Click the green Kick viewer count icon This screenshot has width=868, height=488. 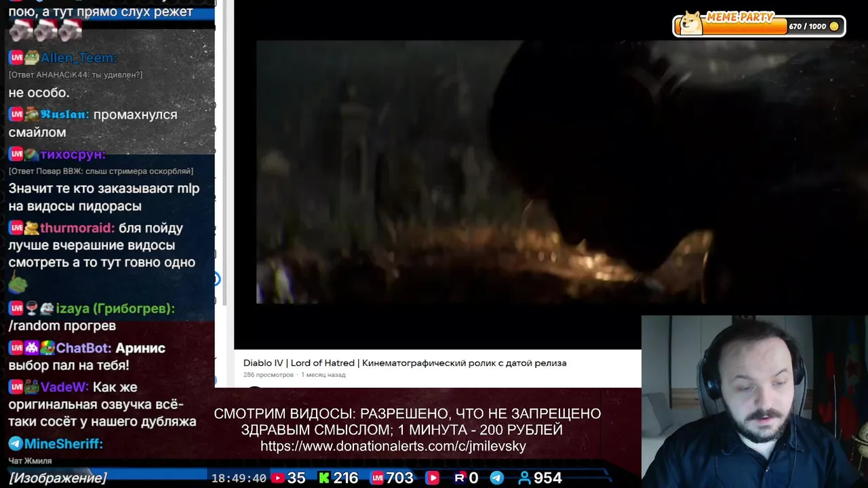(324, 478)
